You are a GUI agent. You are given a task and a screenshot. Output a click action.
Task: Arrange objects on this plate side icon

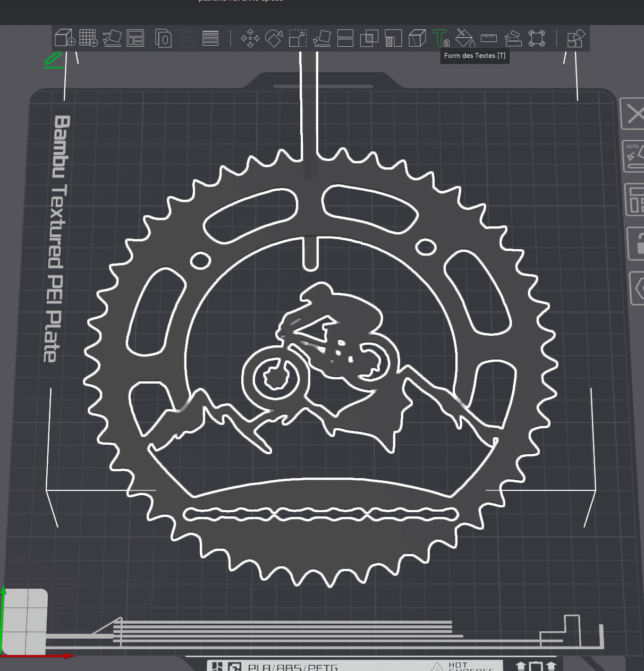[x=634, y=200]
